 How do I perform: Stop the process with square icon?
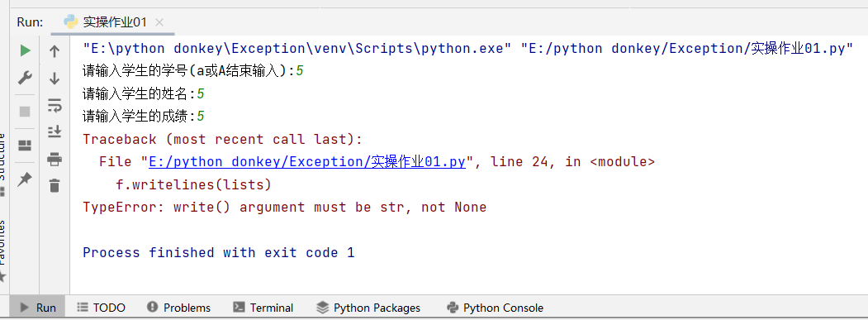(x=25, y=112)
